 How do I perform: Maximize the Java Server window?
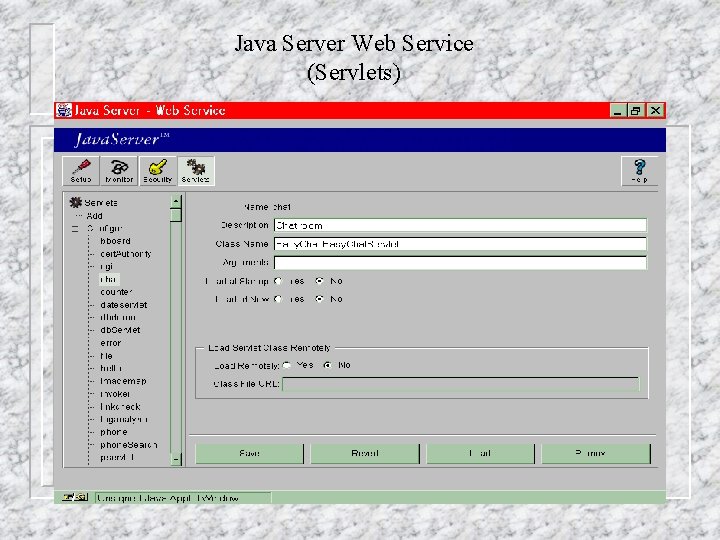click(636, 111)
